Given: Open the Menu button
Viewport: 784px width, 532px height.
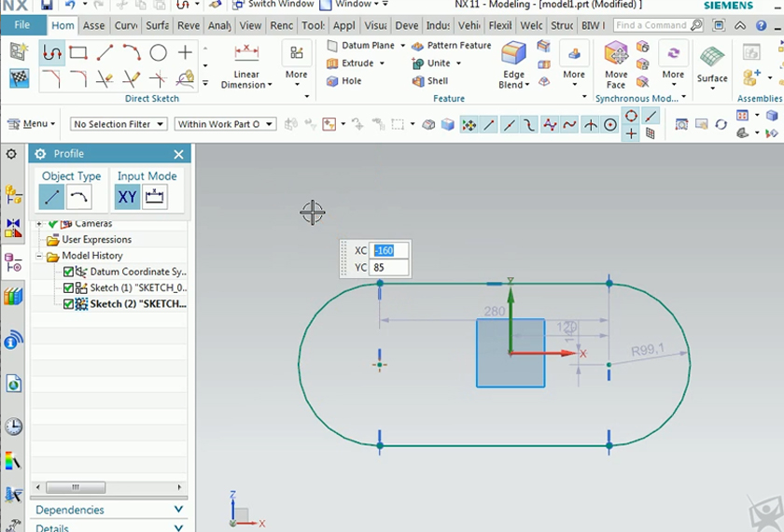Looking at the screenshot, I should 34,124.
